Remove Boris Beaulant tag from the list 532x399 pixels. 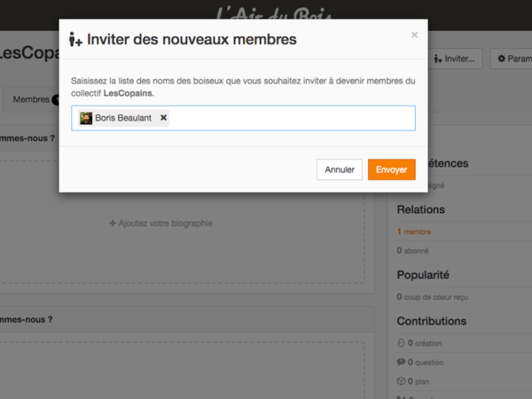click(163, 117)
